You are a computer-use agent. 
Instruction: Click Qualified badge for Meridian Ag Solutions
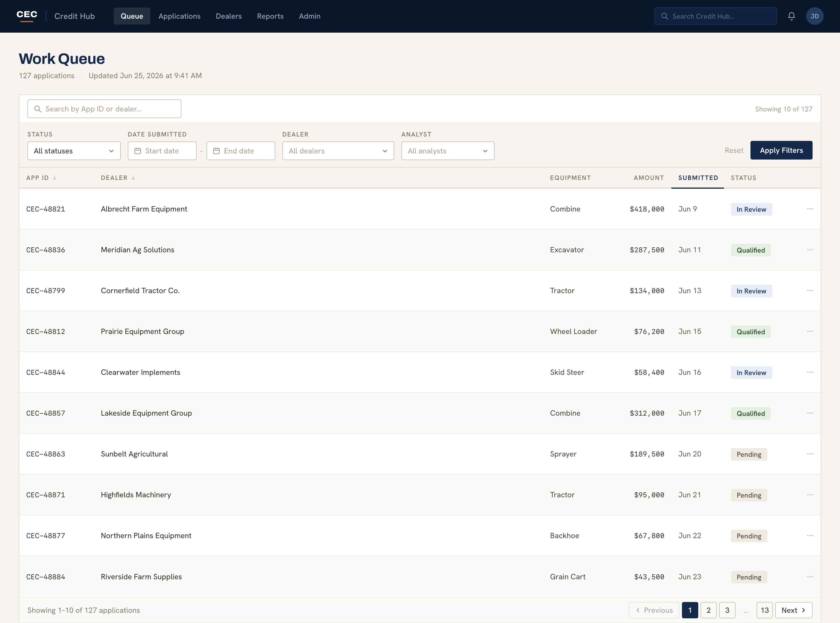point(751,250)
